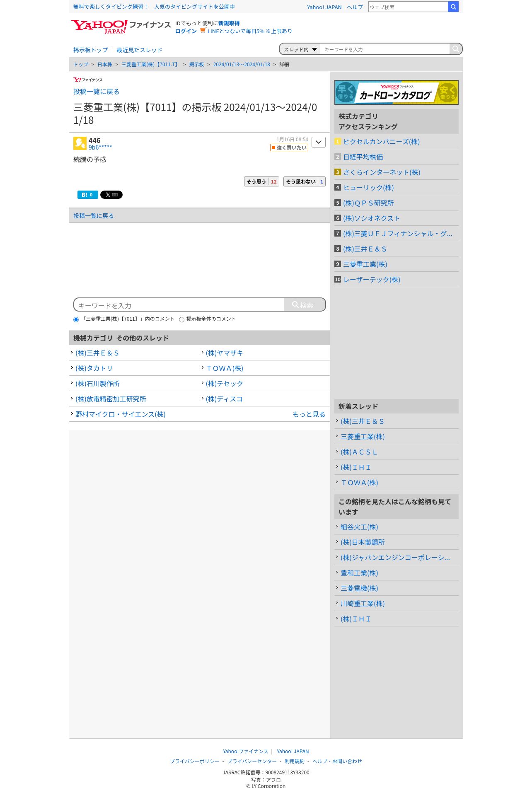The width and height of the screenshot is (532, 788).
Task: Click the 検索 button below the post
Action: (305, 305)
